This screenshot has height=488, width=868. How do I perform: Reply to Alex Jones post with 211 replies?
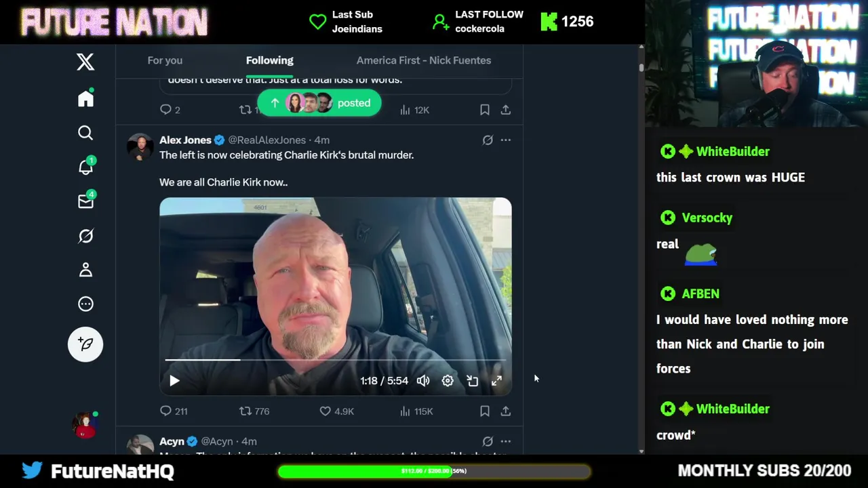click(x=174, y=411)
